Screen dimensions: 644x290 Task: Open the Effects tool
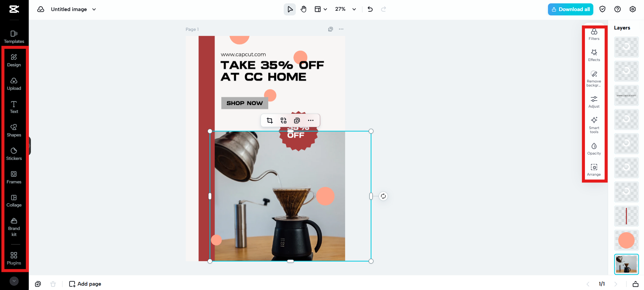pos(594,56)
